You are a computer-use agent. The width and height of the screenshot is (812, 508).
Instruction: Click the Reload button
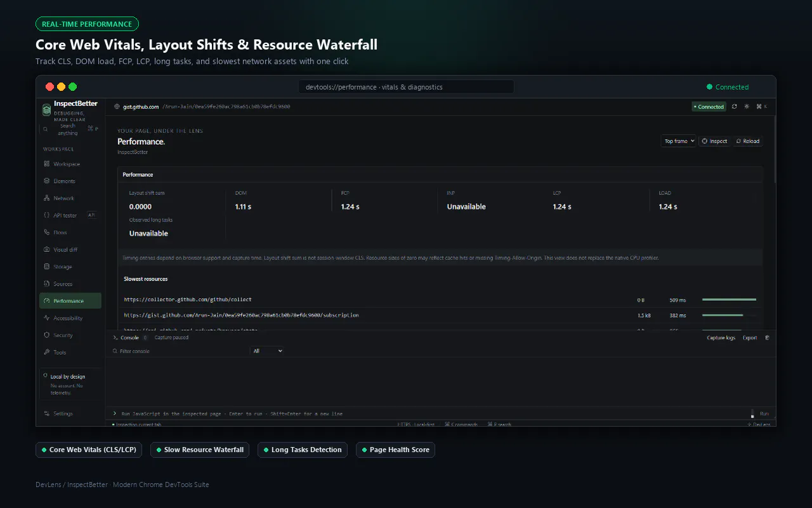coord(748,141)
